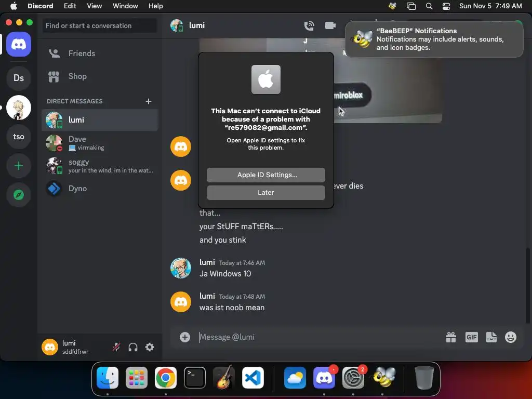Open the Help menu
The height and width of the screenshot is (399, 532).
(x=156, y=6)
